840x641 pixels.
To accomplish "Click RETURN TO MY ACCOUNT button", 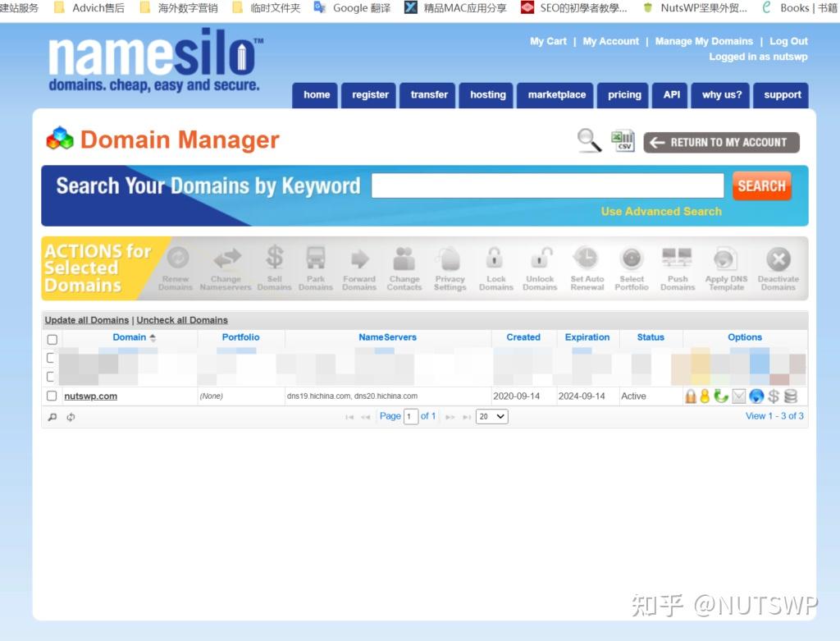I will [721, 143].
